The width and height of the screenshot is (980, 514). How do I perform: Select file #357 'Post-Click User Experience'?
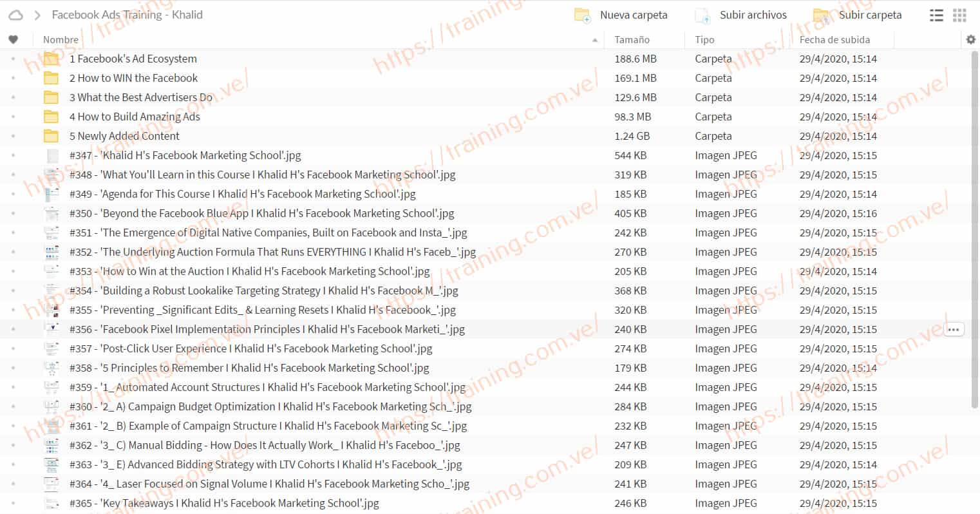(x=251, y=348)
